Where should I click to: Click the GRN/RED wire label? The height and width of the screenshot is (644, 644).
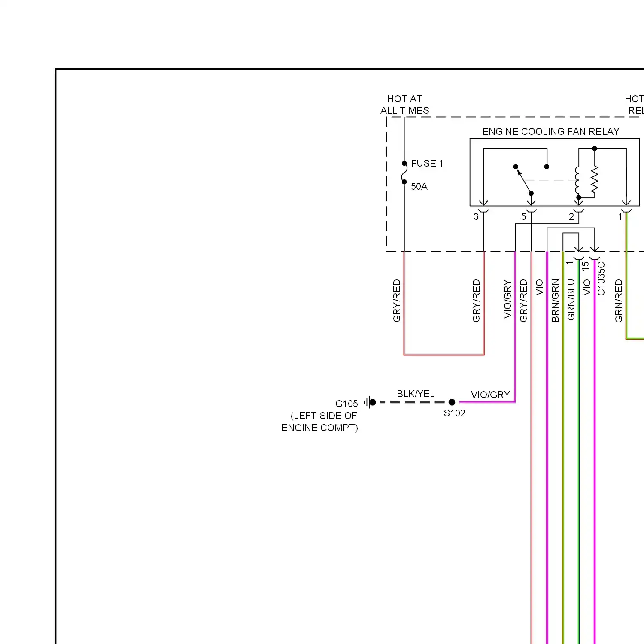point(619,301)
